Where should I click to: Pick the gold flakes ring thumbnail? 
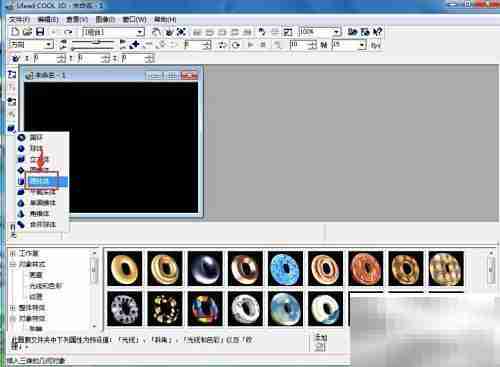click(165, 309)
